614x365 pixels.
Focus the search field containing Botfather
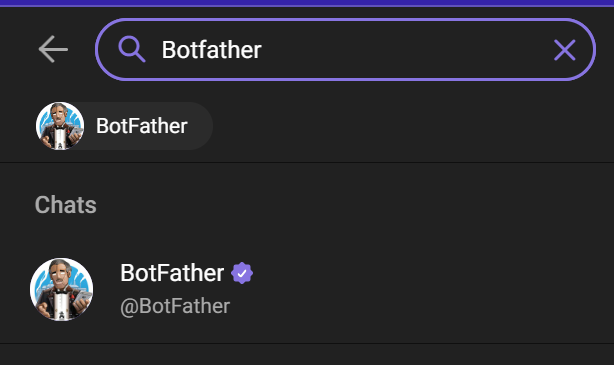(345, 49)
